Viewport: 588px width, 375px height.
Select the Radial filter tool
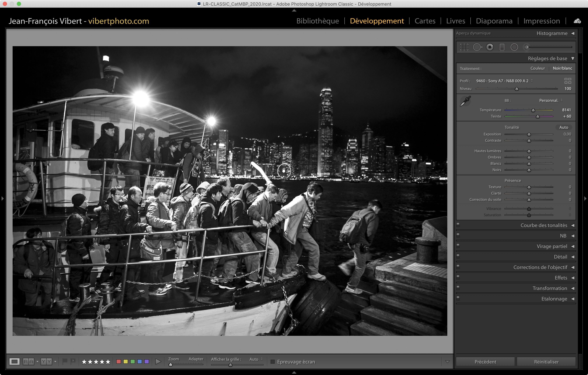514,47
